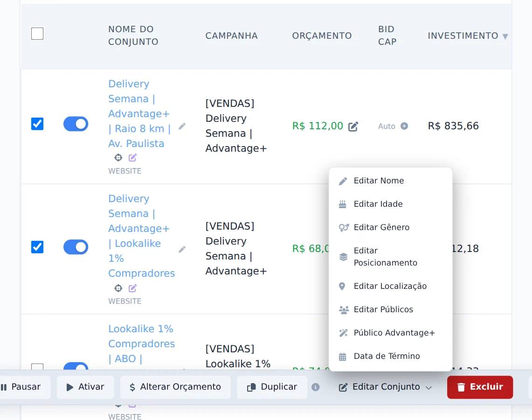Choose Editar Gênero from menu
The image size is (532, 420).
(x=391, y=227)
